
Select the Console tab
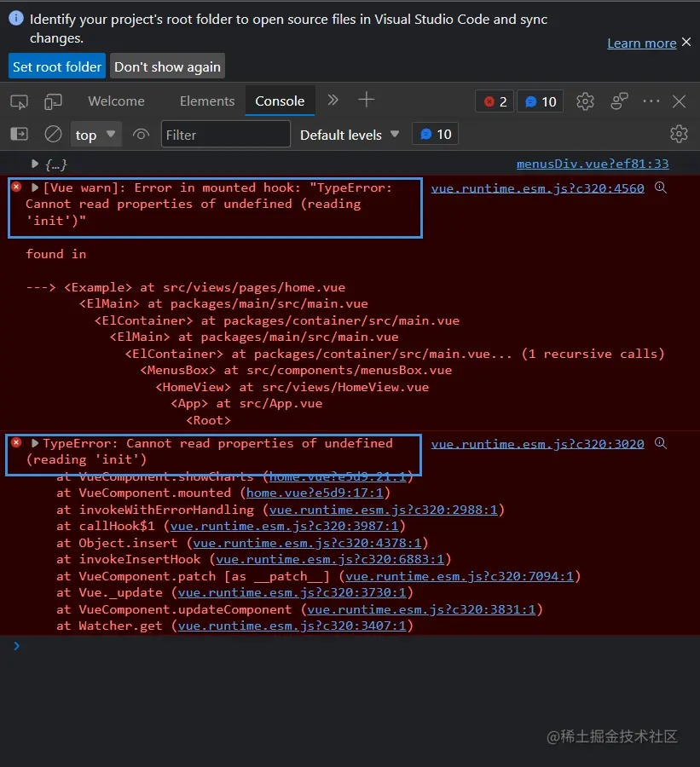[x=280, y=101]
